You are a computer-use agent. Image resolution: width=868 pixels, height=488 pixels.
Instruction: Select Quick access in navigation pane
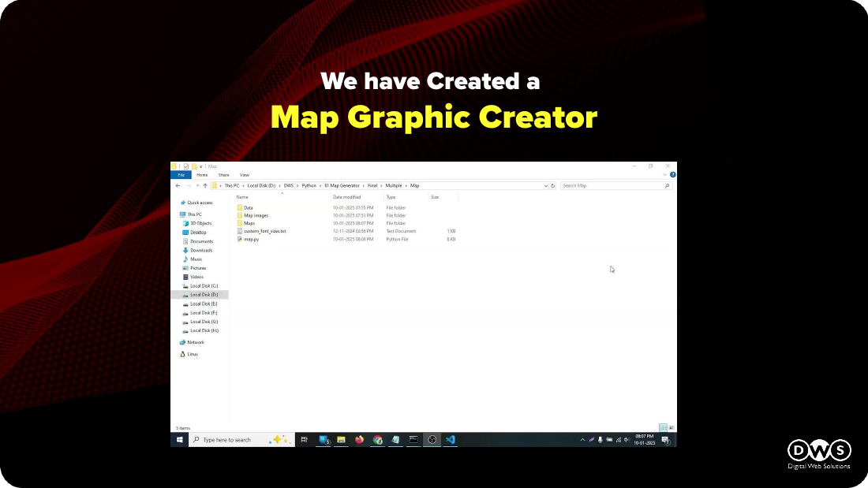click(x=196, y=203)
